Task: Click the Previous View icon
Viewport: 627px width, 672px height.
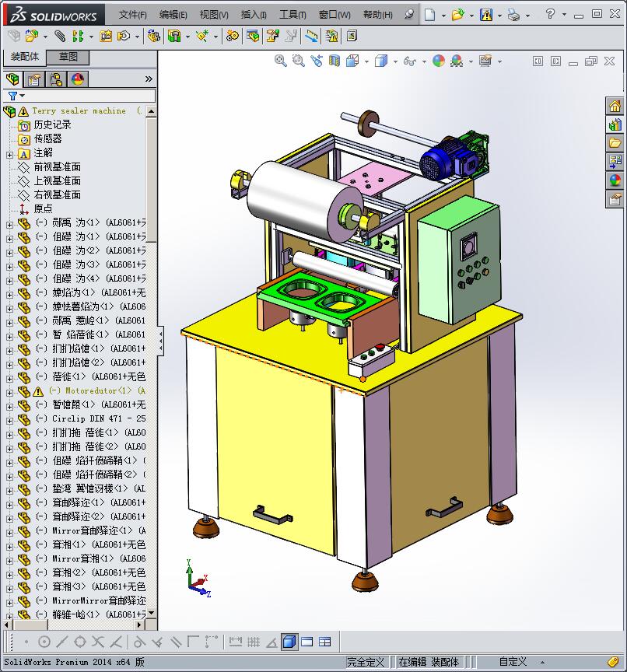Action: 317,61
